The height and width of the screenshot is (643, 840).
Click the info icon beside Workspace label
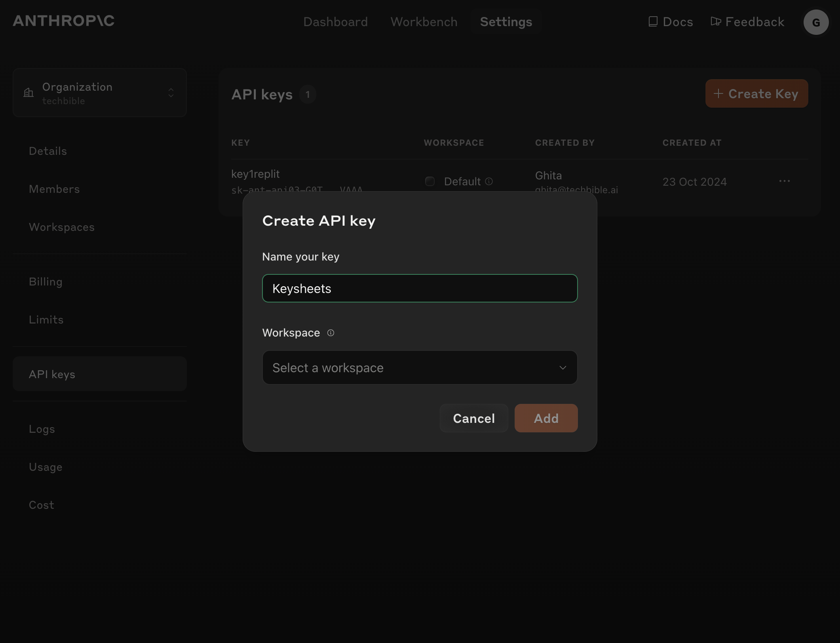(x=331, y=333)
